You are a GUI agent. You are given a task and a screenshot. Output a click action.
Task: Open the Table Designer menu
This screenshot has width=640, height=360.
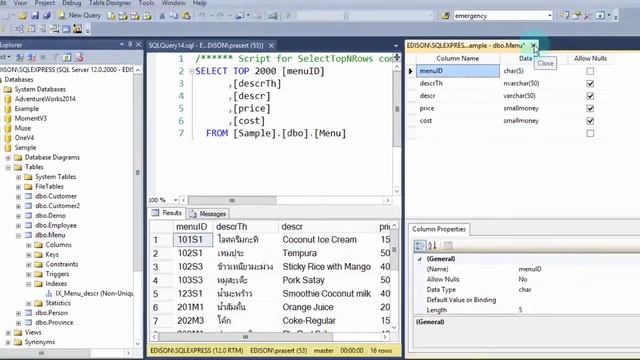pyautogui.click(x=110, y=3)
